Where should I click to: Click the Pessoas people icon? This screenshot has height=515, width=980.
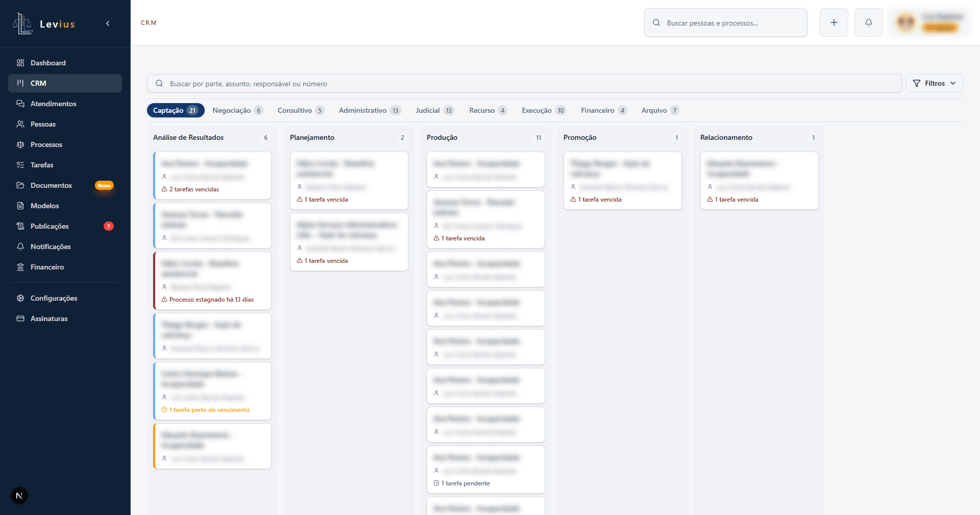20,124
